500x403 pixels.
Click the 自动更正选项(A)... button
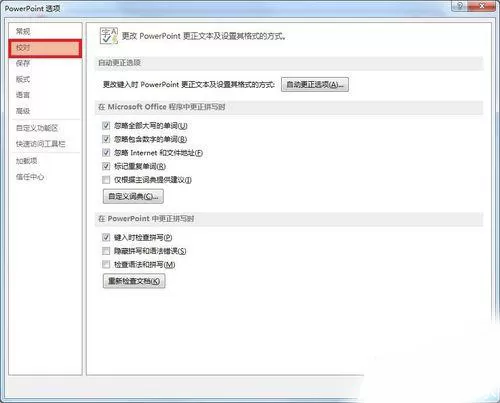click(x=315, y=85)
